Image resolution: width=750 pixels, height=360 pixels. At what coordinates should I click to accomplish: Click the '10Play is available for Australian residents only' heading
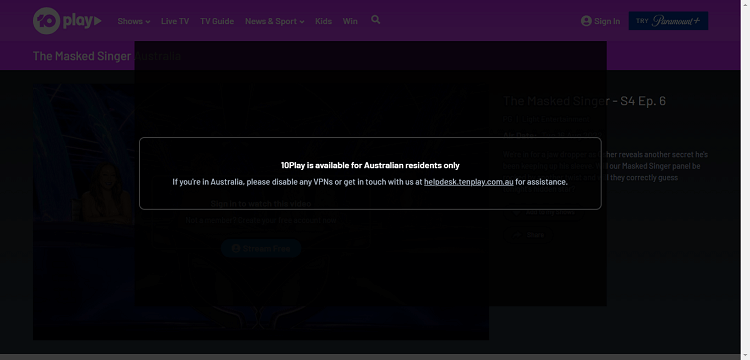(x=370, y=165)
